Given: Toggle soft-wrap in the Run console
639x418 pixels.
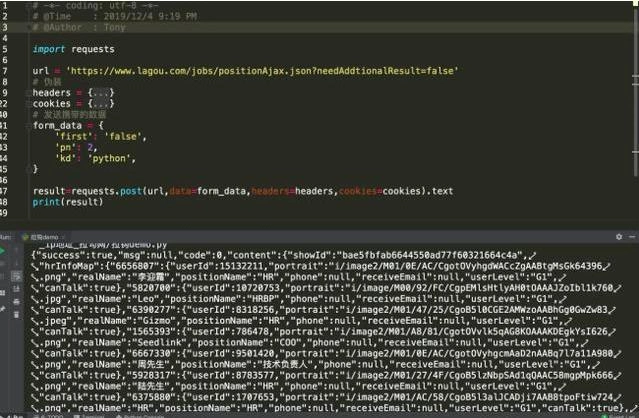Looking at the screenshot, I should (17, 277).
